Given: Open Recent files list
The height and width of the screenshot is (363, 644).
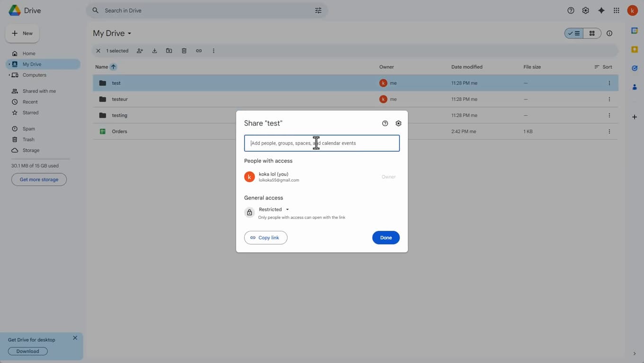Looking at the screenshot, I should click(x=30, y=102).
